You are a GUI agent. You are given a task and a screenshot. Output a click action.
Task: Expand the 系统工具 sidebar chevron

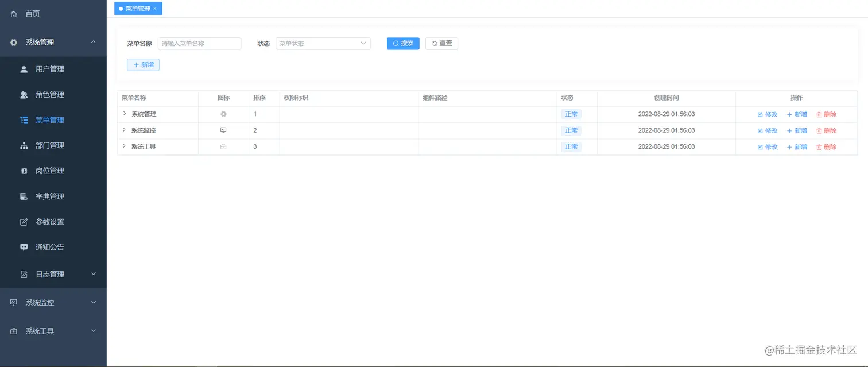pyautogui.click(x=94, y=331)
